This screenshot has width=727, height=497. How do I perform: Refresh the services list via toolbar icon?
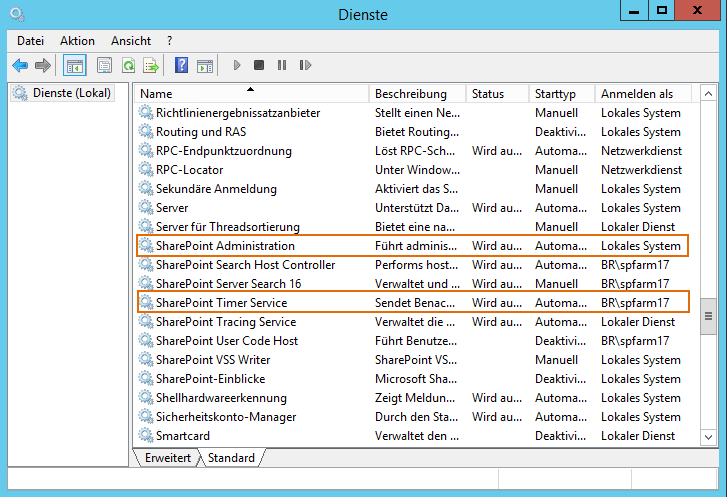[x=128, y=65]
